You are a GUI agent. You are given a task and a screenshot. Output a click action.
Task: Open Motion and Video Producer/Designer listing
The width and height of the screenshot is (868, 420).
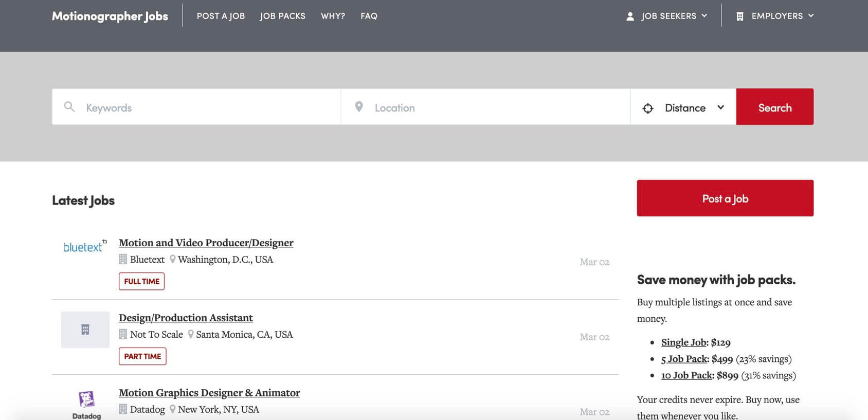tap(206, 243)
